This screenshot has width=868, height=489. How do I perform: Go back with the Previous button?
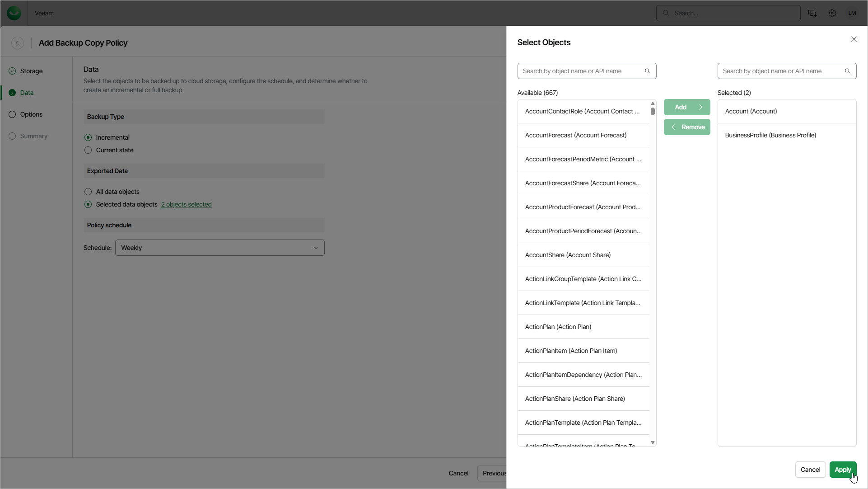point(492,473)
